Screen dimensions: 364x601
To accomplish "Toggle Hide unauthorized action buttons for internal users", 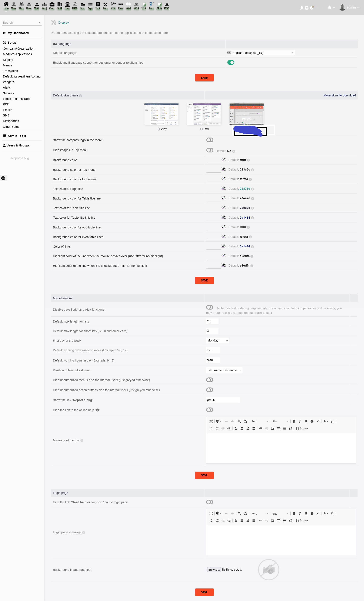I will (210, 390).
